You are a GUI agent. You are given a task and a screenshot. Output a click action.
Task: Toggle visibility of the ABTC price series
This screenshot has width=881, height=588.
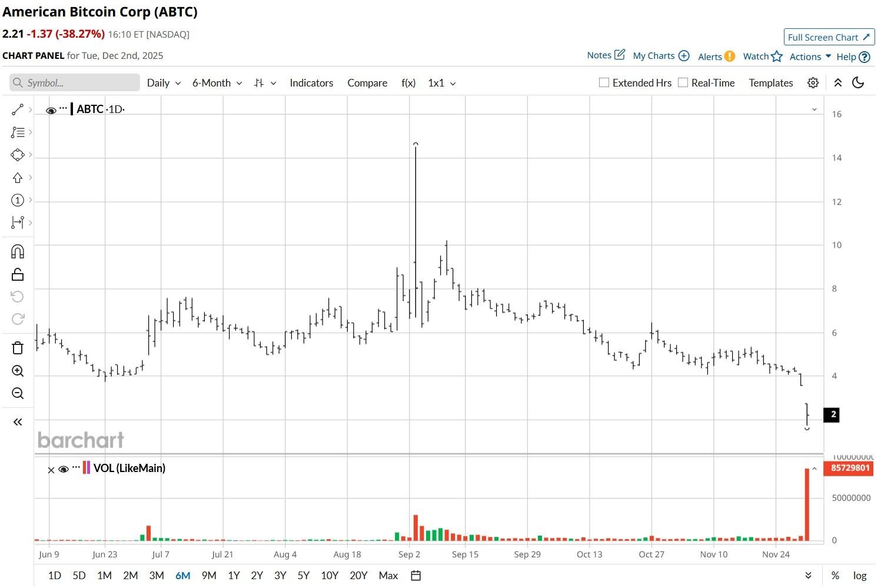coord(51,110)
